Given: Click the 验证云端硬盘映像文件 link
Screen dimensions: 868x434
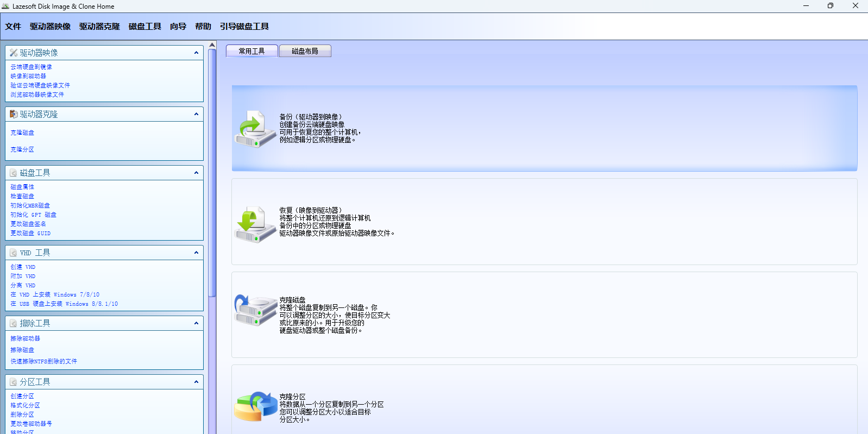Looking at the screenshot, I should (x=40, y=85).
